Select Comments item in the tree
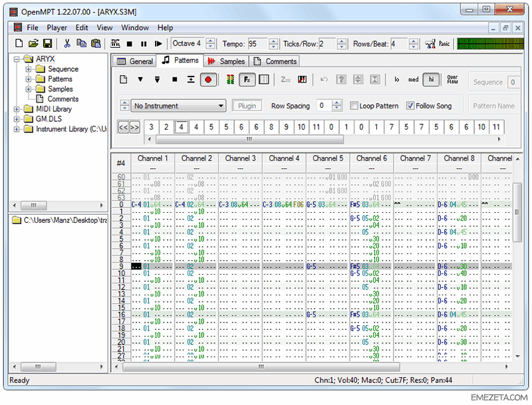Image resolution: width=532 pixels, height=405 pixels. (x=63, y=99)
